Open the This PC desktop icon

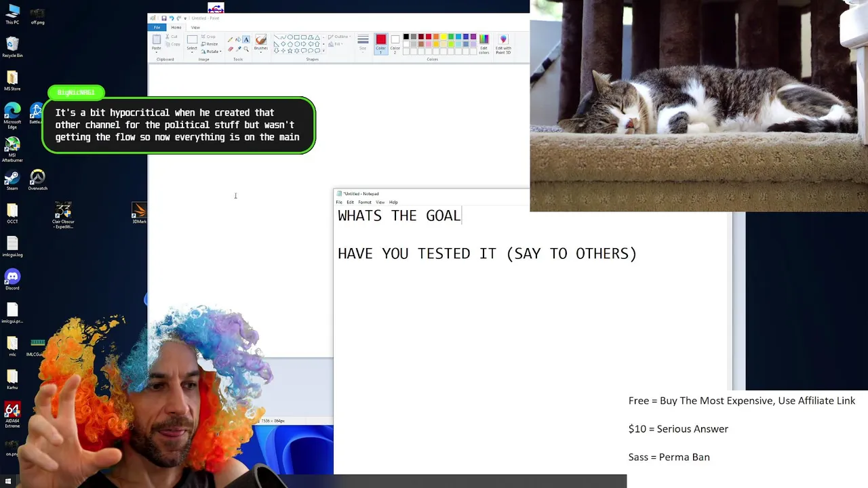(12, 15)
